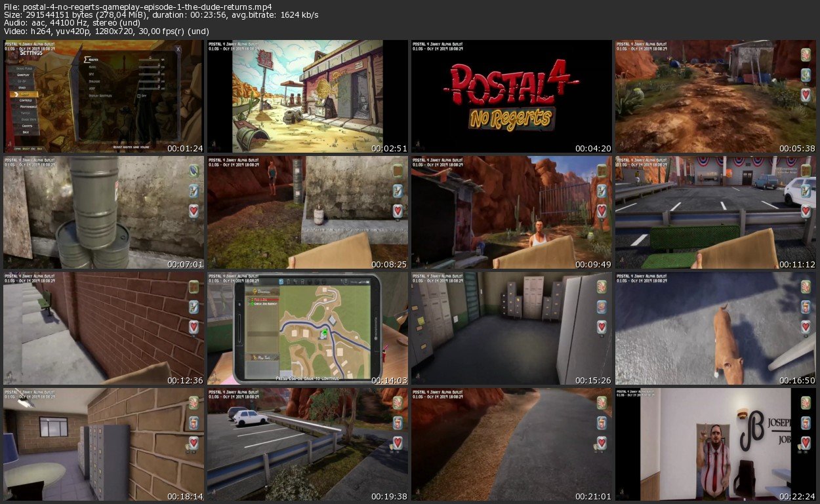The width and height of the screenshot is (820, 504).
Task: Click the green Check Job Agency marker on the map
Action: tap(323, 334)
